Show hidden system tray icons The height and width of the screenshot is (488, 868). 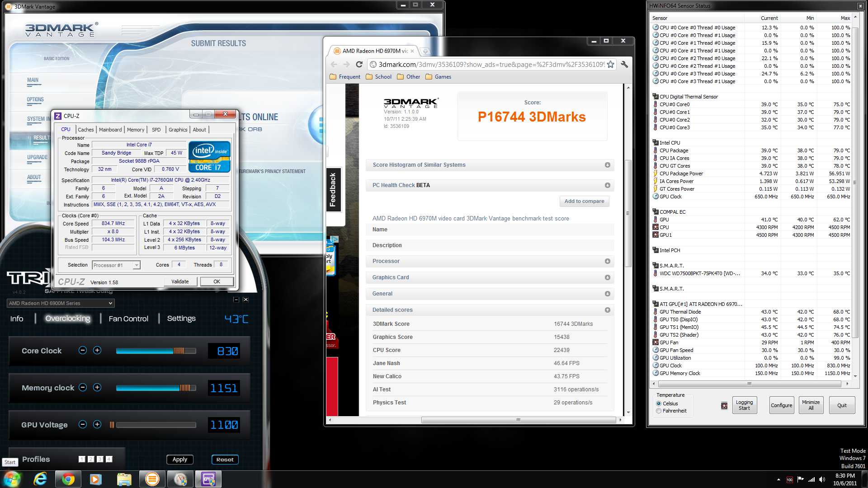[778, 479]
